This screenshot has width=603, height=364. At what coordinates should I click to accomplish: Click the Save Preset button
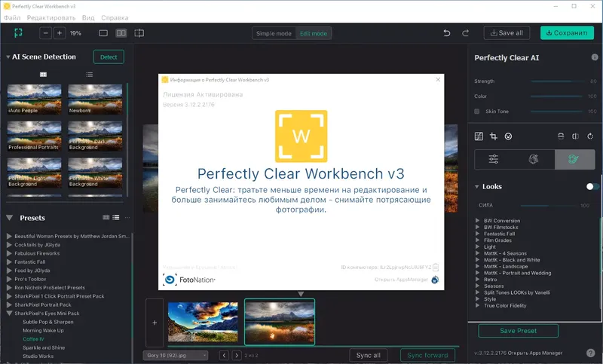point(518,331)
